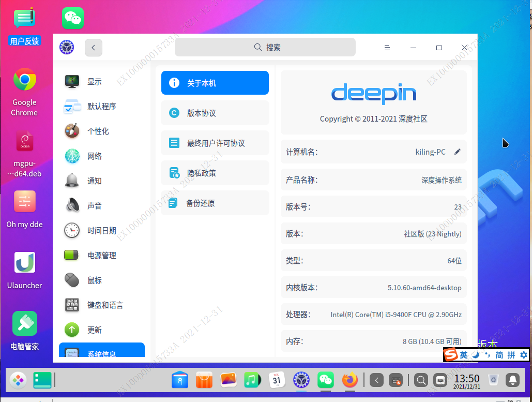Open grand search via the magnifier icon

click(421, 380)
